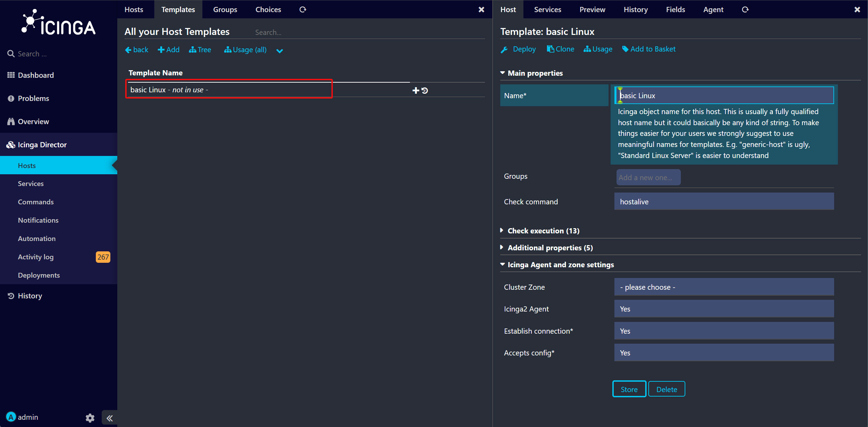The height and width of the screenshot is (427, 868).
Task: Open chevron dropdown after Usage (all)
Action: tap(280, 51)
